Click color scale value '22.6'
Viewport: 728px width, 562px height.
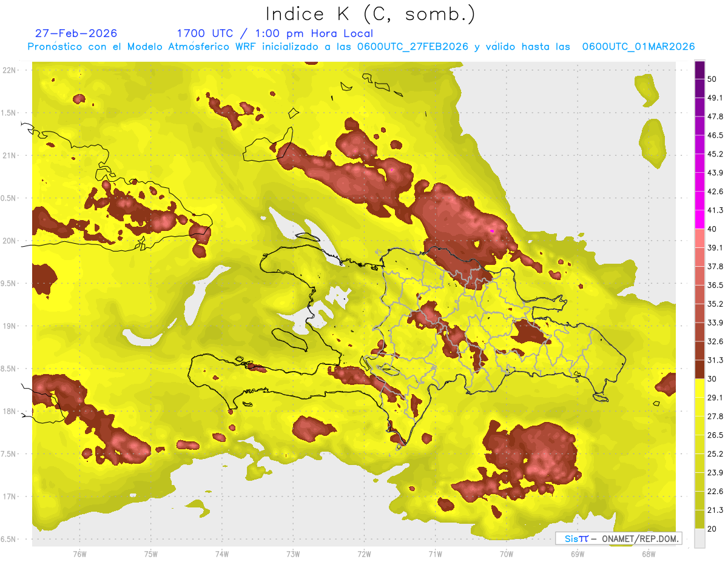click(715, 492)
